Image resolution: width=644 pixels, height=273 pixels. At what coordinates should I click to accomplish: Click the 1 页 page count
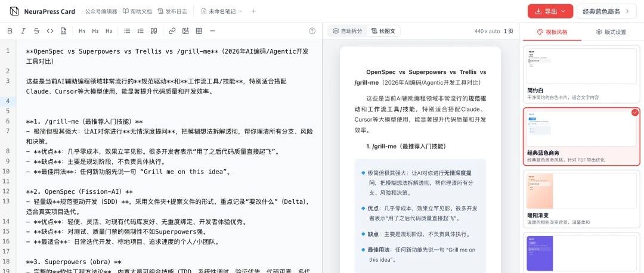click(x=509, y=31)
